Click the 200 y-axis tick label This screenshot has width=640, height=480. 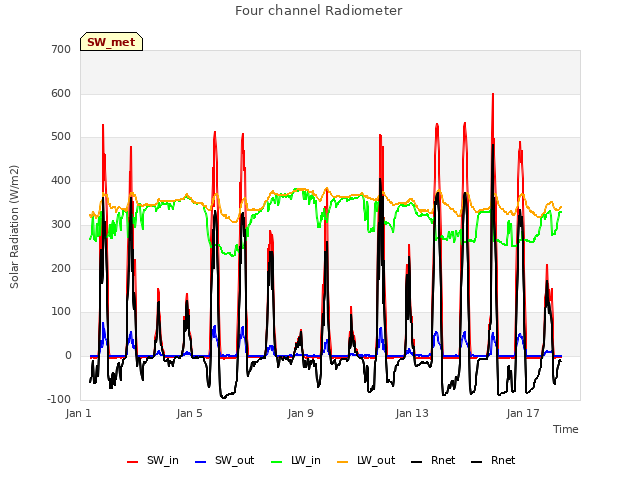coord(61,268)
